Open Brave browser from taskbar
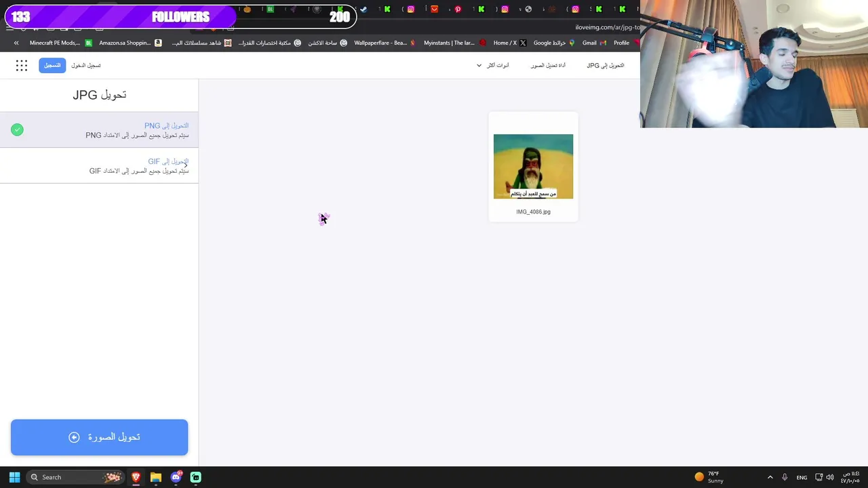Viewport: 868px width, 488px height. 136,477
